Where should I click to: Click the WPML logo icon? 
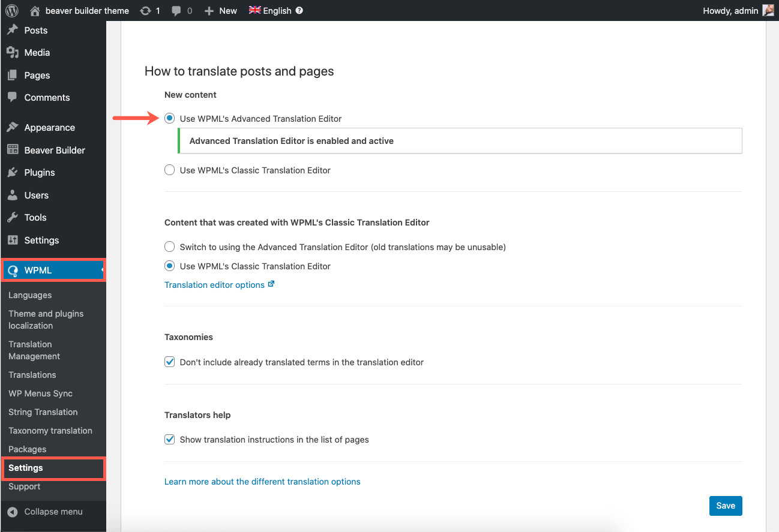(13, 270)
